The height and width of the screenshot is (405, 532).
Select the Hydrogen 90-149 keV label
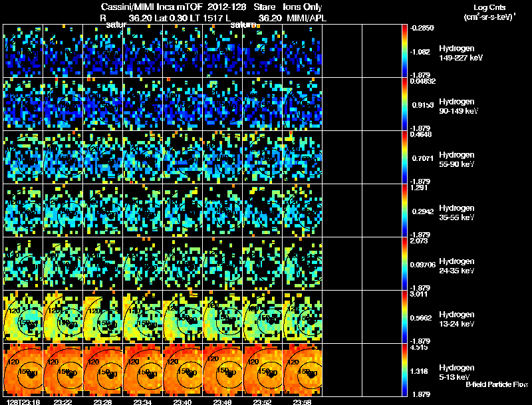(x=459, y=106)
